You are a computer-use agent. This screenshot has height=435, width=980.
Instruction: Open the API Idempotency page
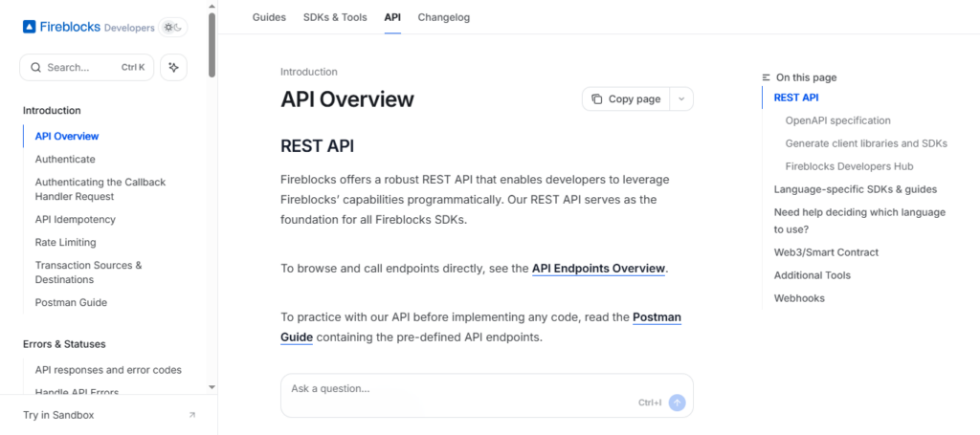coord(75,220)
